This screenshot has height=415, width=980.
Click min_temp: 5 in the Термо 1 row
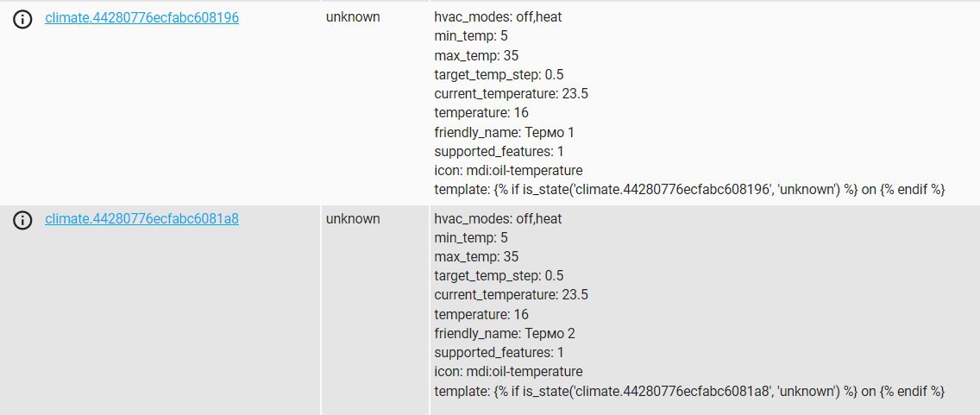click(x=471, y=36)
